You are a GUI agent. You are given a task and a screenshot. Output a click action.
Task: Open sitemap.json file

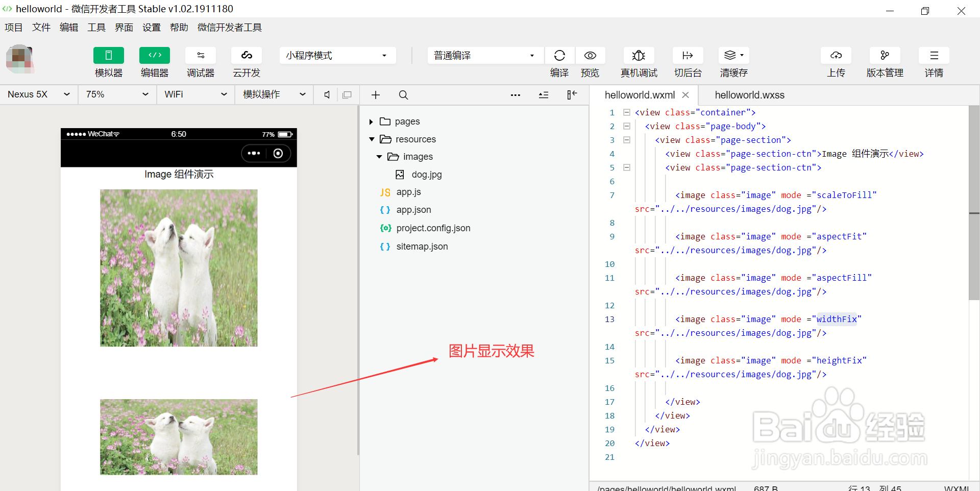[x=422, y=247]
